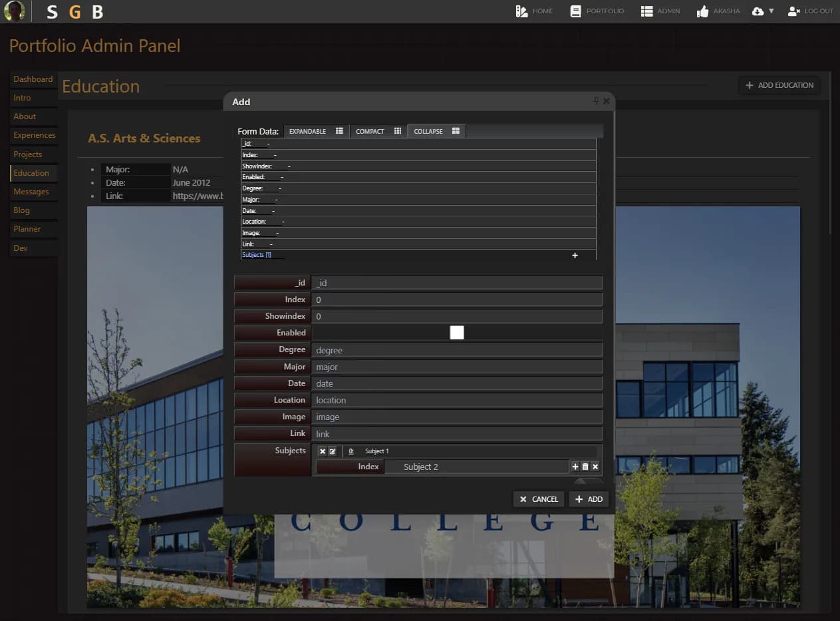Click the scroll-up tab below Subjects
Screen dimensions: 840x621
(x=589, y=482)
